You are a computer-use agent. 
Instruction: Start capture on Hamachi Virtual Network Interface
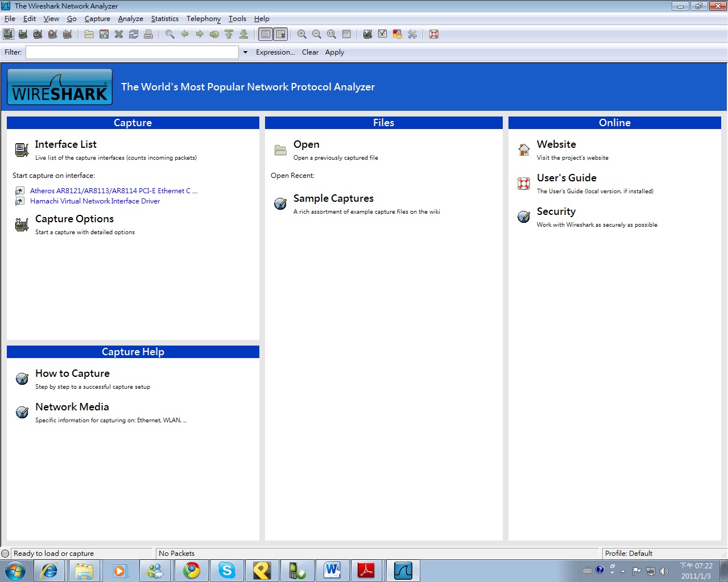pyautogui.click(x=95, y=201)
